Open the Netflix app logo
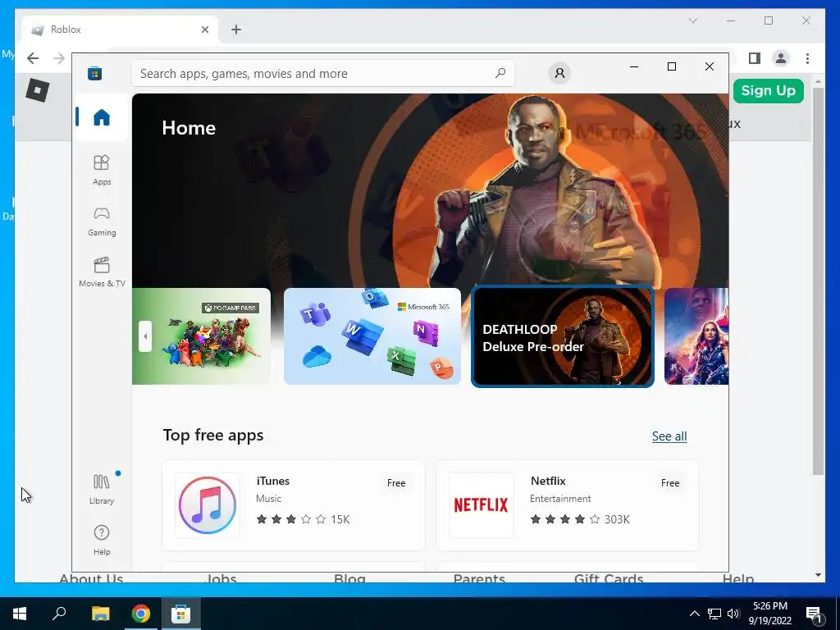The width and height of the screenshot is (840, 630). click(x=481, y=504)
